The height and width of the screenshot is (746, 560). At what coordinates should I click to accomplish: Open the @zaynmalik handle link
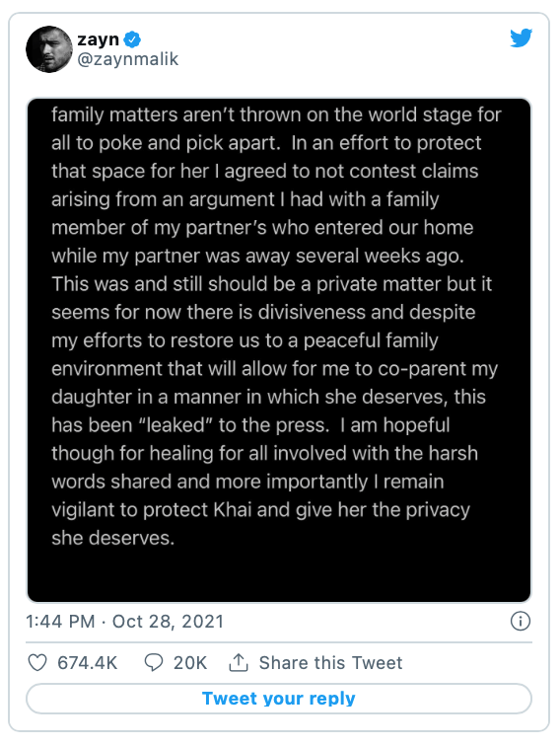127,59
